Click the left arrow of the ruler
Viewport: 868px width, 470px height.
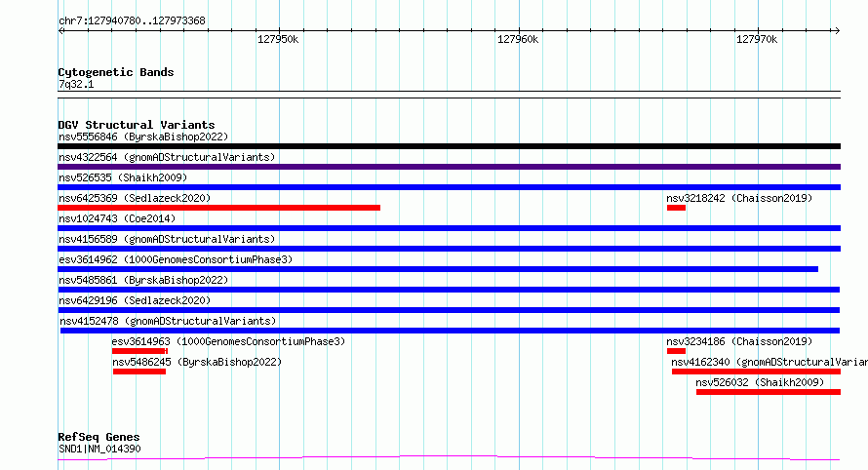pos(60,31)
